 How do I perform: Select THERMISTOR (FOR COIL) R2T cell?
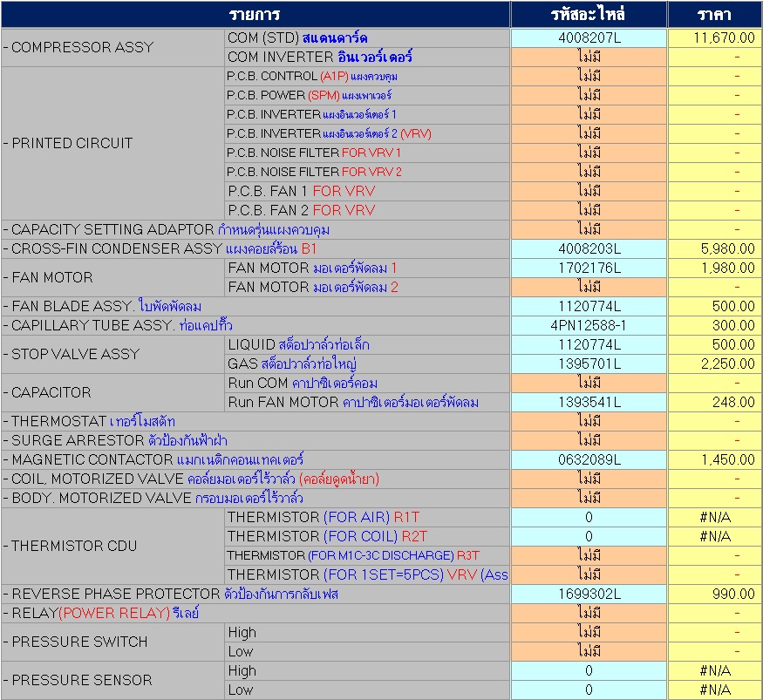(367, 537)
